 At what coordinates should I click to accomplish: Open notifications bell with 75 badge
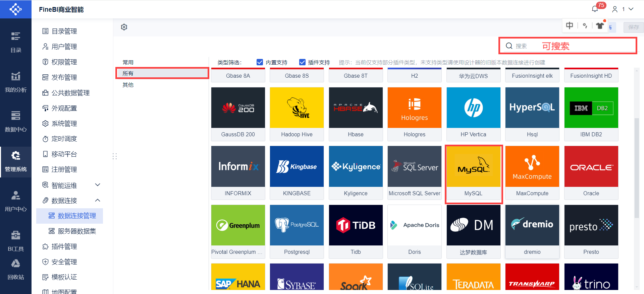595,9
